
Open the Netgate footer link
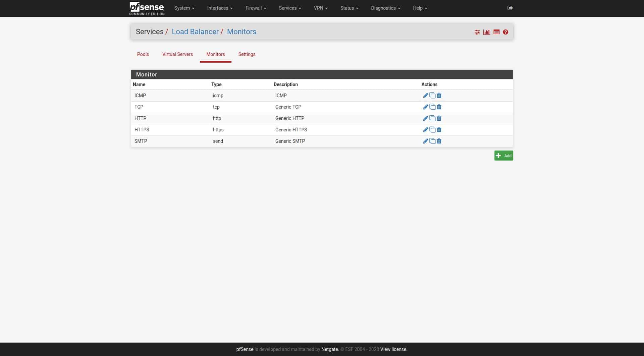330,349
